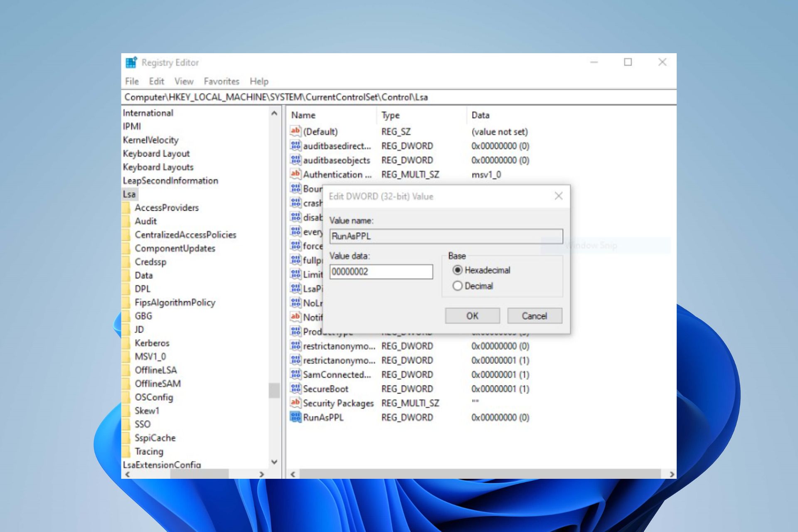
Task: Click the RunAsPPL DWORD value icon
Action: 296,417
